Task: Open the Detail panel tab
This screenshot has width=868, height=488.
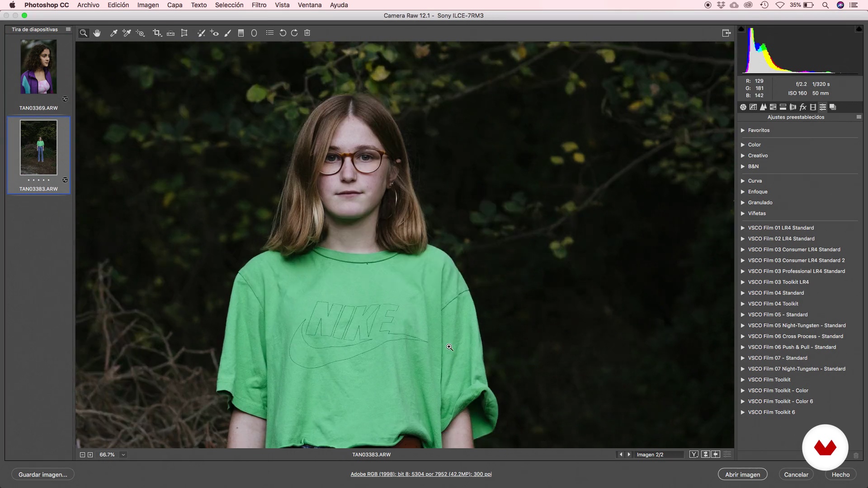Action: pyautogui.click(x=763, y=107)
